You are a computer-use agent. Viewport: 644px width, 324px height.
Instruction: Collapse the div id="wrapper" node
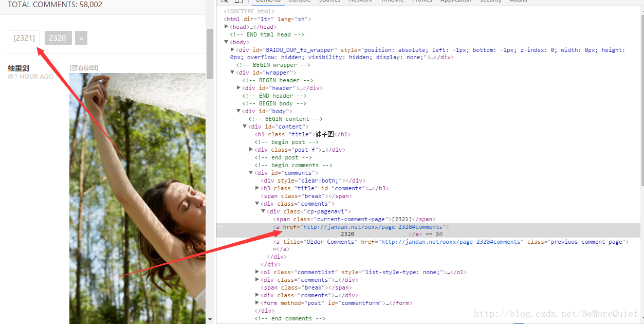232,73
